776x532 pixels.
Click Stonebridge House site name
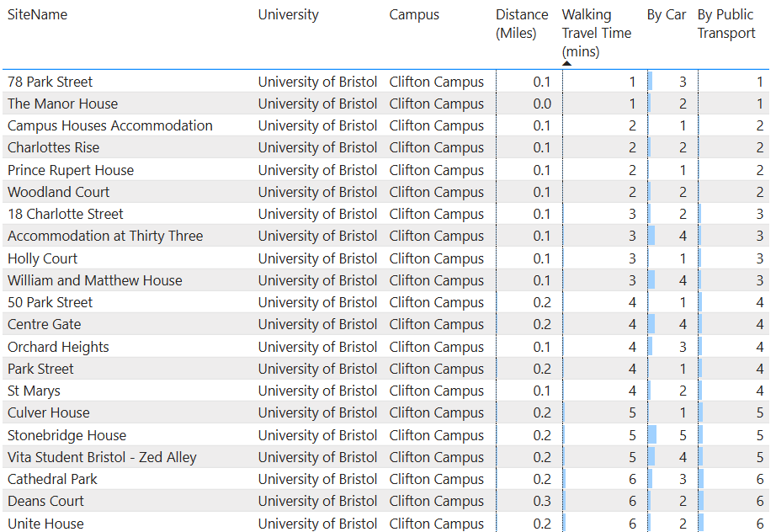(66, 435)
